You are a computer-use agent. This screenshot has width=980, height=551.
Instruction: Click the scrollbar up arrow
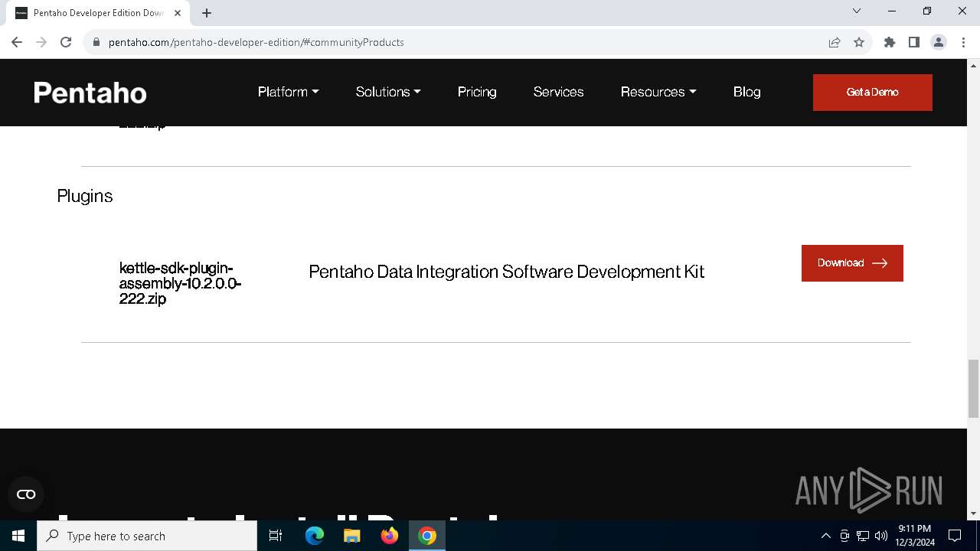[x=973, y=66]
